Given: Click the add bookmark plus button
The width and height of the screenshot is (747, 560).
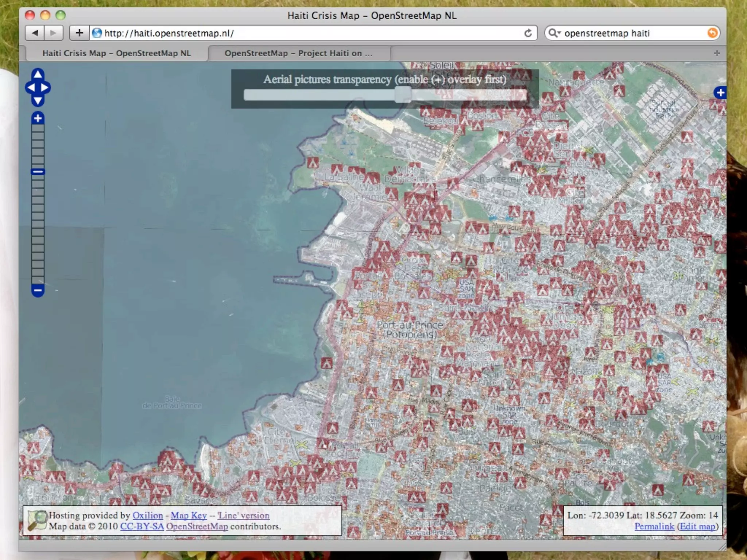Looking at the screenshot, I should pyautogui.click(x=79, y=33).
